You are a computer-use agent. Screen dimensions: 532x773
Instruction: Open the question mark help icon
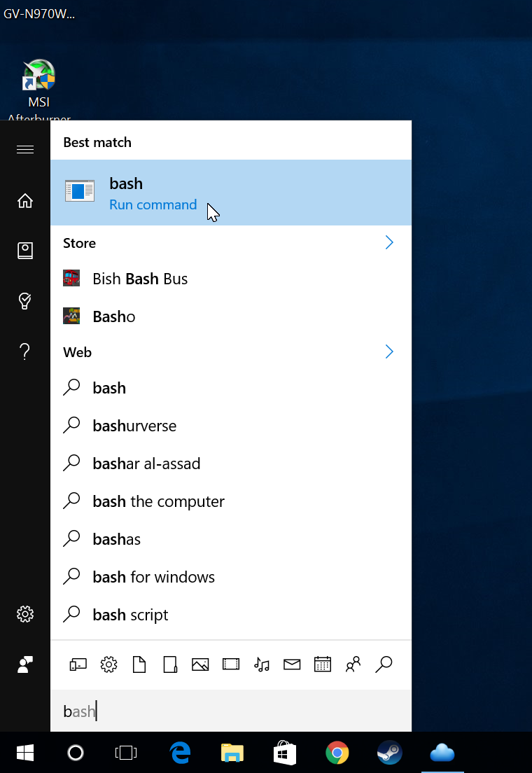pyautogui.click(x=24, y=351)
